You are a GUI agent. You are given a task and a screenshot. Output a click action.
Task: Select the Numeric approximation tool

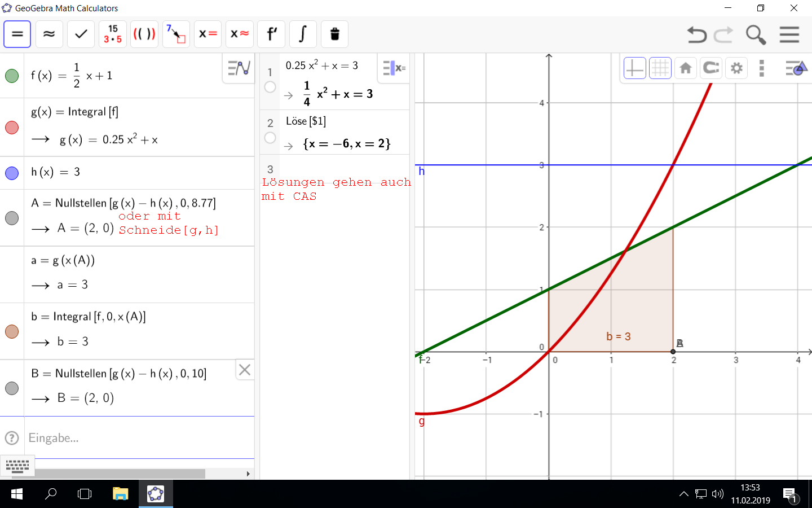(49, 34)
